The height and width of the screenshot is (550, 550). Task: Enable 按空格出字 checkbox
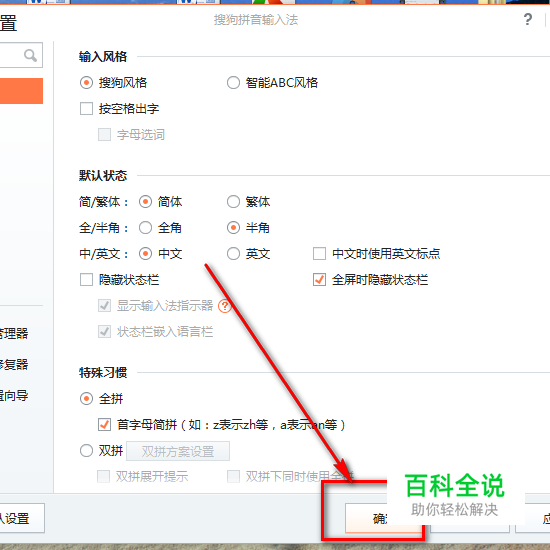pyautogui.click(x=86, y=109)
